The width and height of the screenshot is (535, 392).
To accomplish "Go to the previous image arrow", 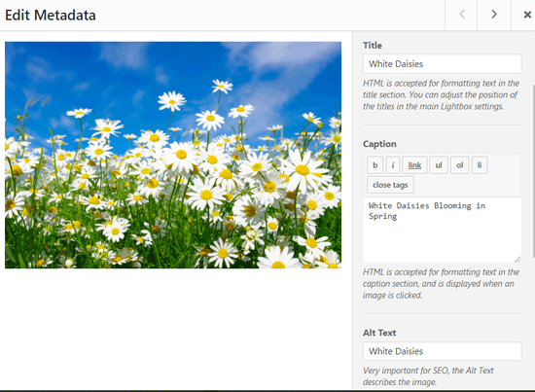I will click(x=461, y=15).
